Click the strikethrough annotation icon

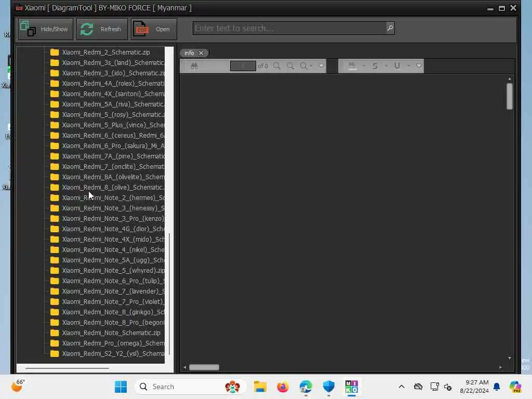(x=375, y=66)
